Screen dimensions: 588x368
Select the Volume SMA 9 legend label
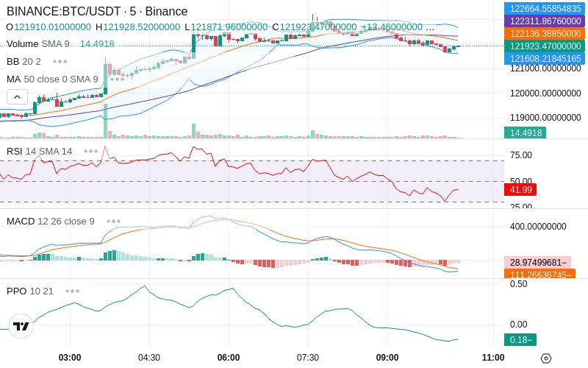tap(38, 44)
